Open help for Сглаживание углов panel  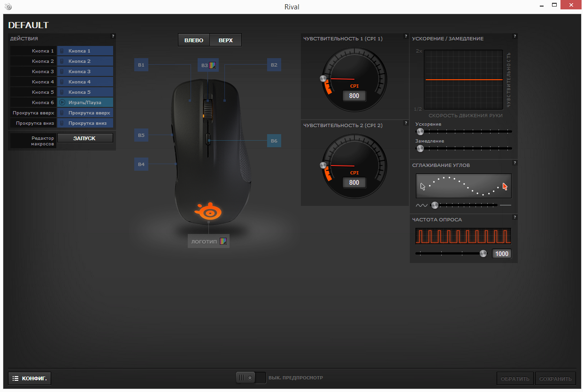(x=515, y=163)
